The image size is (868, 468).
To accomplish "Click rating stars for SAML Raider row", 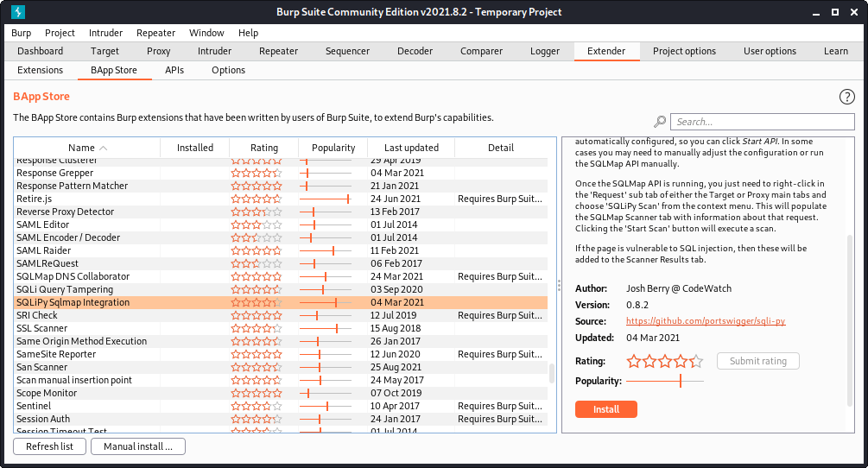I will click(x=257, y=250).
